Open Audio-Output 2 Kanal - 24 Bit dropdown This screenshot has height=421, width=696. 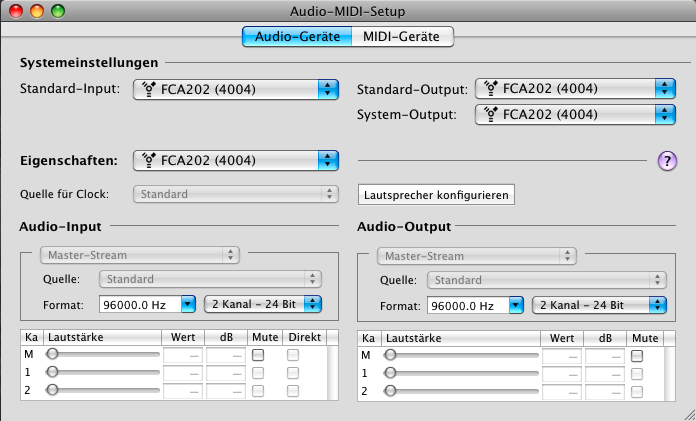(599, 305)
